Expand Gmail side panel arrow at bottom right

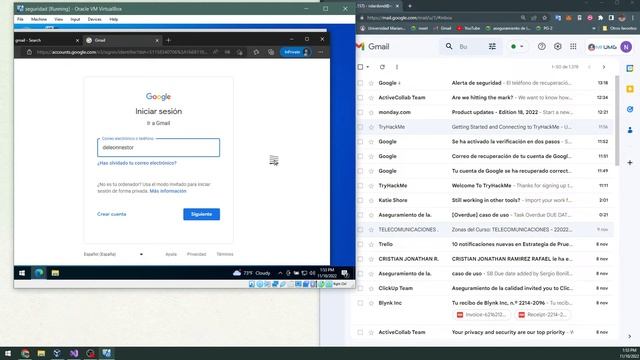pos(630,336)
